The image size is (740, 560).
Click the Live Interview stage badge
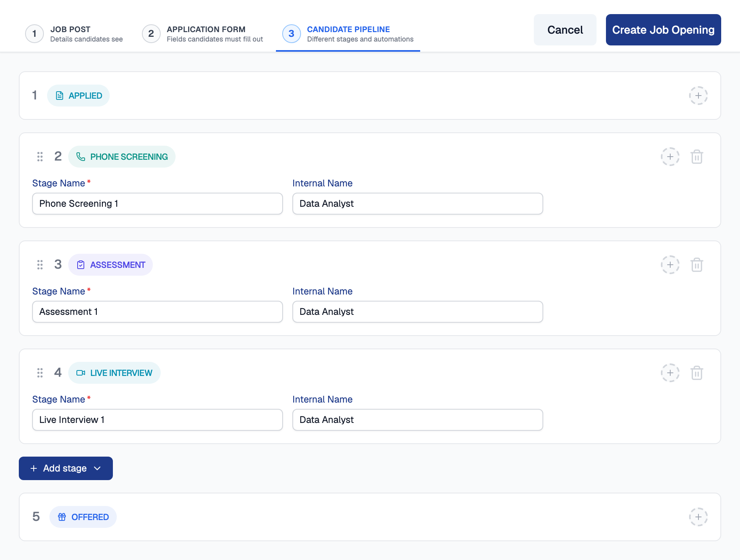tap(114, 373)
